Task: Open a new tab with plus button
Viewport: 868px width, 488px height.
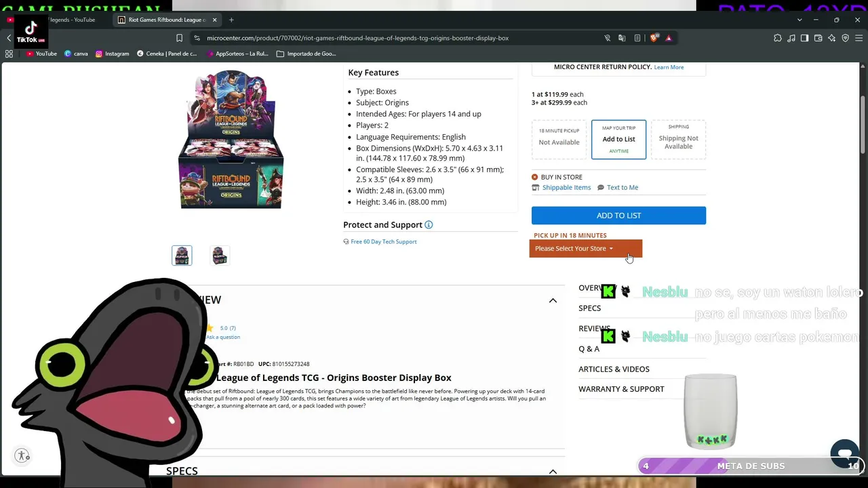Action: click(x=231, y=20)
